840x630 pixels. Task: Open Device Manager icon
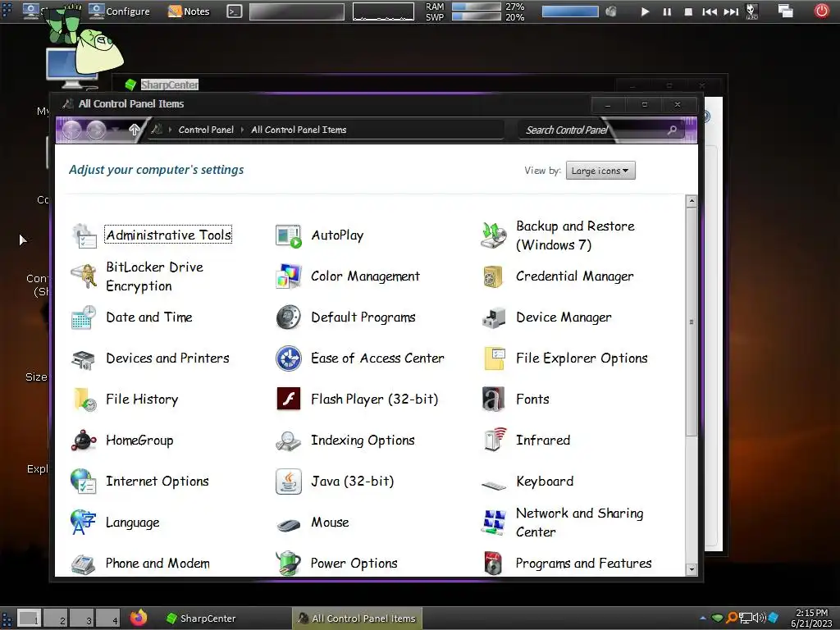(493, 317)
